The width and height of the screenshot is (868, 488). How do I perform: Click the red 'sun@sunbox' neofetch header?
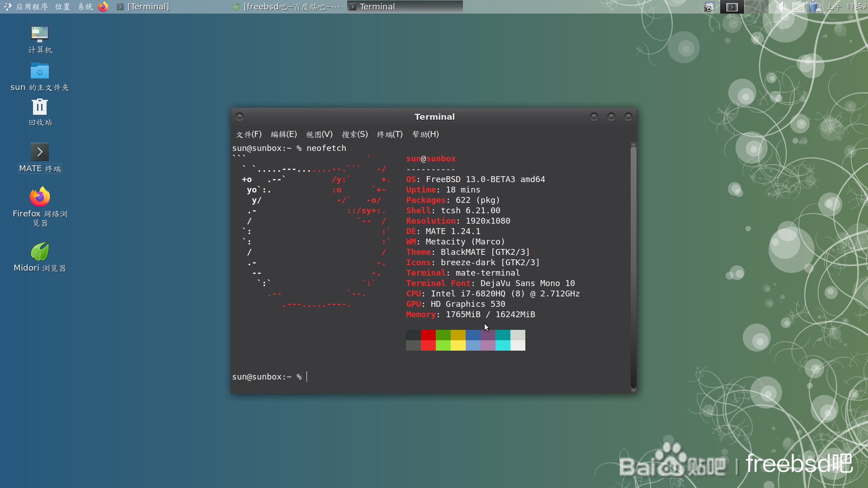(431, 159)
